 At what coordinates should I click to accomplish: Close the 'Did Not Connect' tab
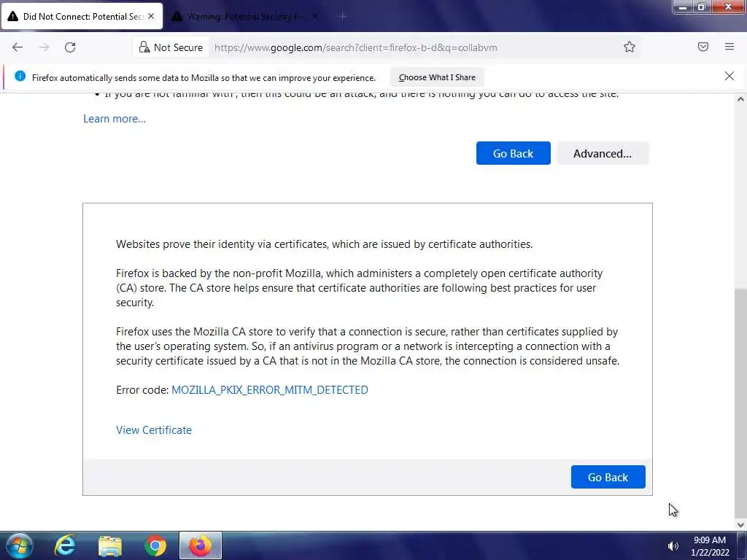click(x=151, y=16)
